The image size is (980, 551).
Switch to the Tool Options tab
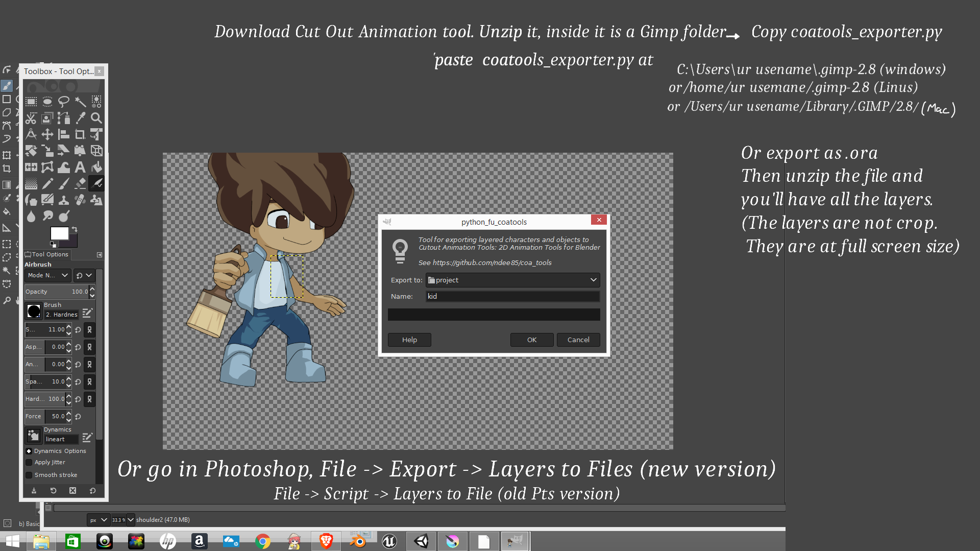click(x=47, y=254)
